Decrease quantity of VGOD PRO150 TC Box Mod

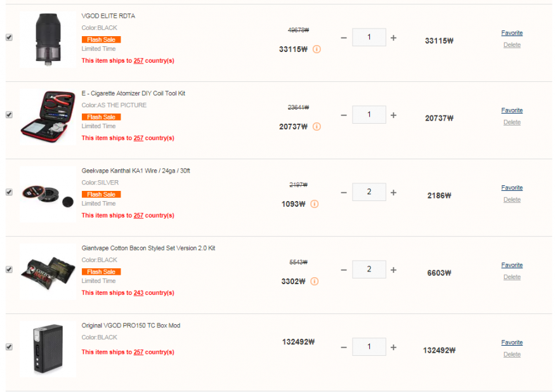coord(344,348)
